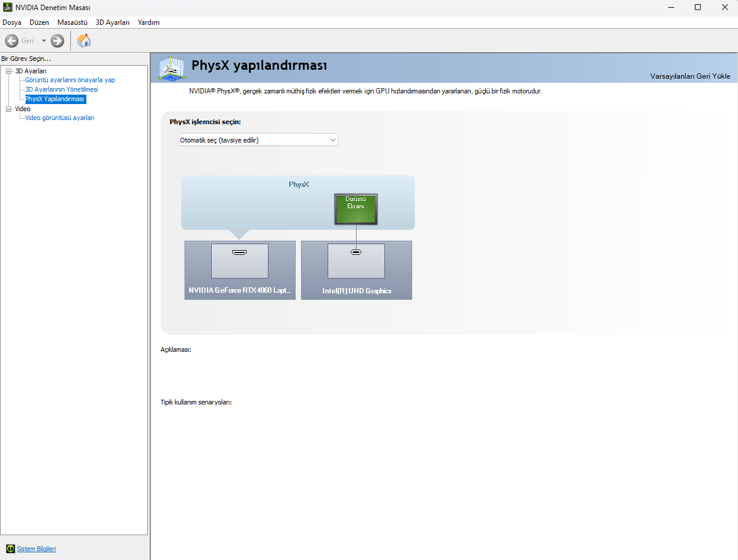Screen dimensions: 738x560
Task: Open the PhysX işlemcisi dropdown
Action: coord(258,140)
